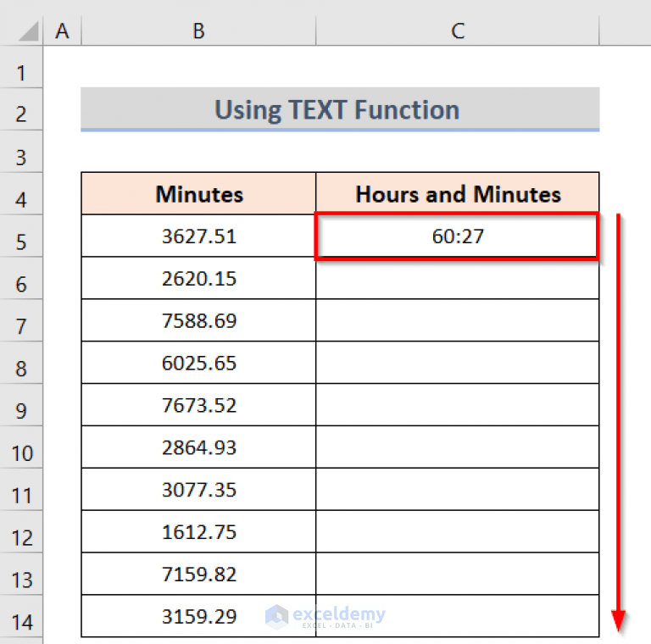The height and width of the screenshot is (644, 651).
Task: Select cell containing 2620.15
Action: pyautogui.click(x=198, y=279)
